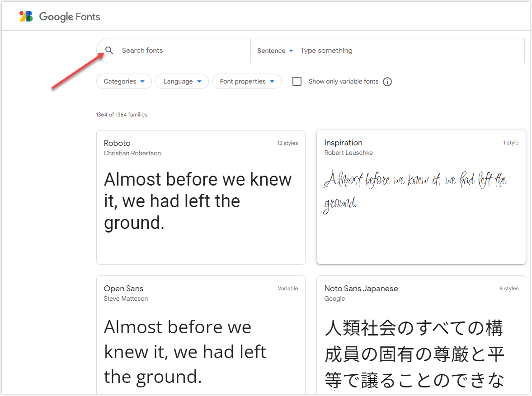The image size is (532, 396).
Task: Open the Font properties dropdown
Action: (247, 82)
